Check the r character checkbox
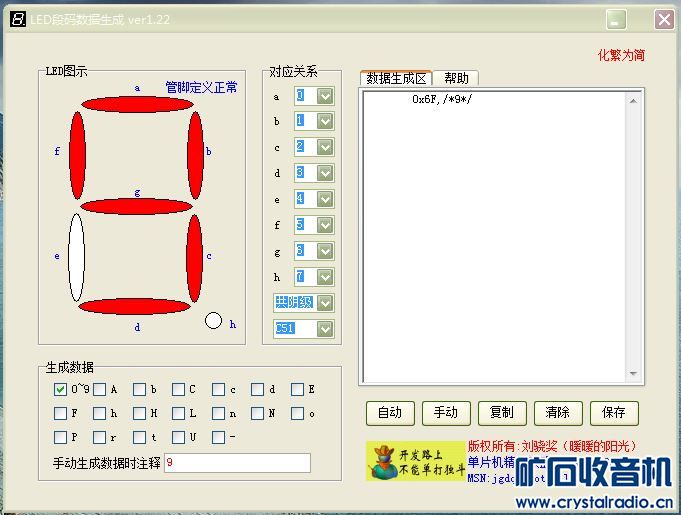 (99, 437)
